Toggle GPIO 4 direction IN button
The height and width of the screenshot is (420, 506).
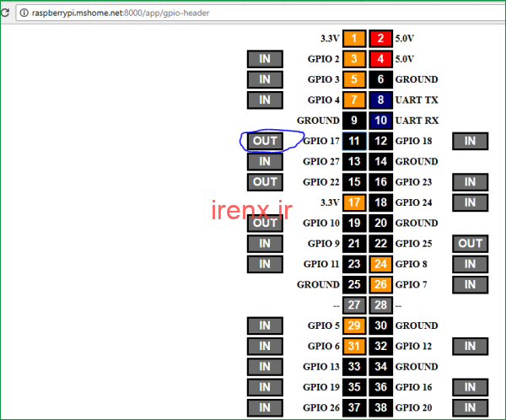point(265,100)
